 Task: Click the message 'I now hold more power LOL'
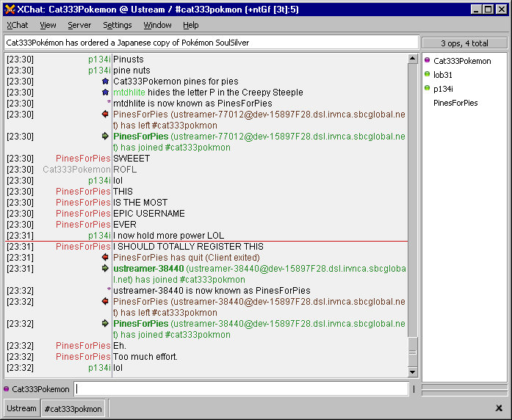(x=168, y=236)
